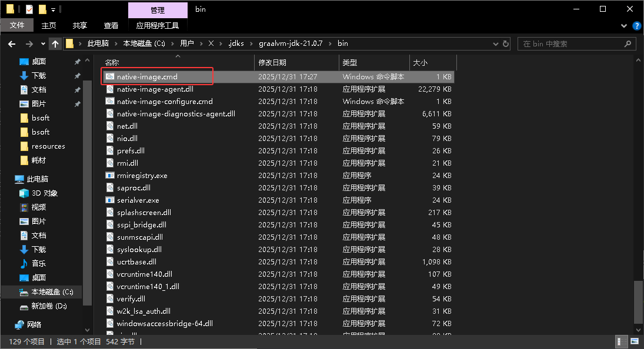644x349 pixels.
Task: Click 此电脑 in the address breadcrumb
Action: [98, 43]
